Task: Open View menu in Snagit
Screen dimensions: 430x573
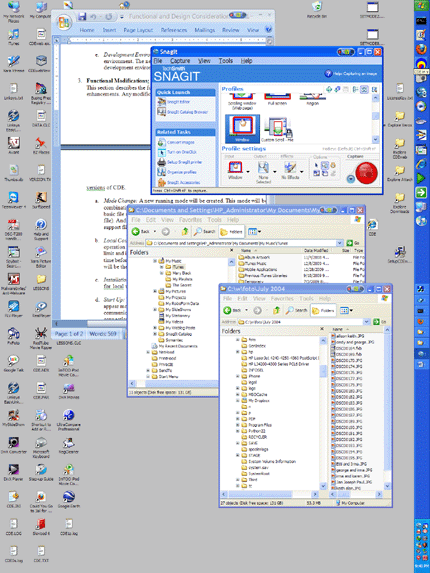Action: tap(204, 61)
